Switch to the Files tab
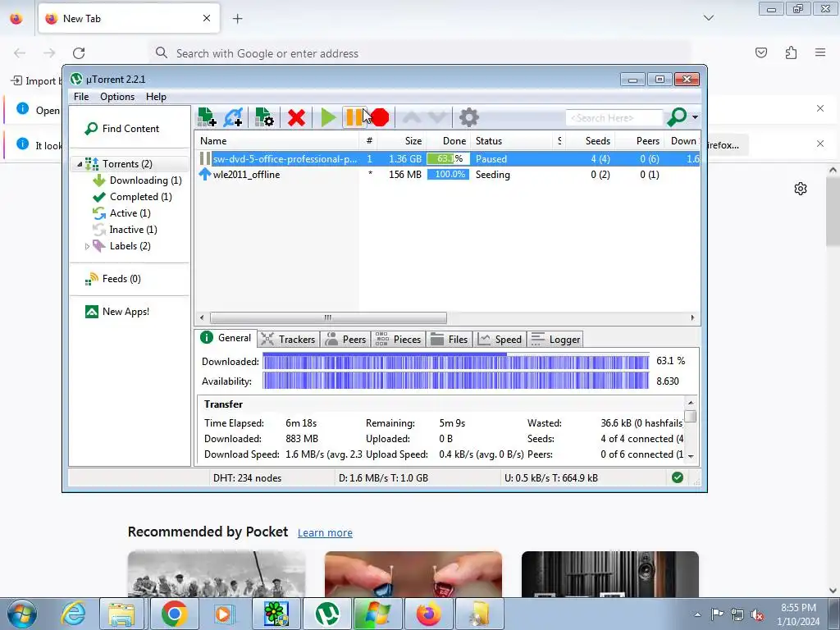Viewport: 840px width, 630px height. pos(450,339)
